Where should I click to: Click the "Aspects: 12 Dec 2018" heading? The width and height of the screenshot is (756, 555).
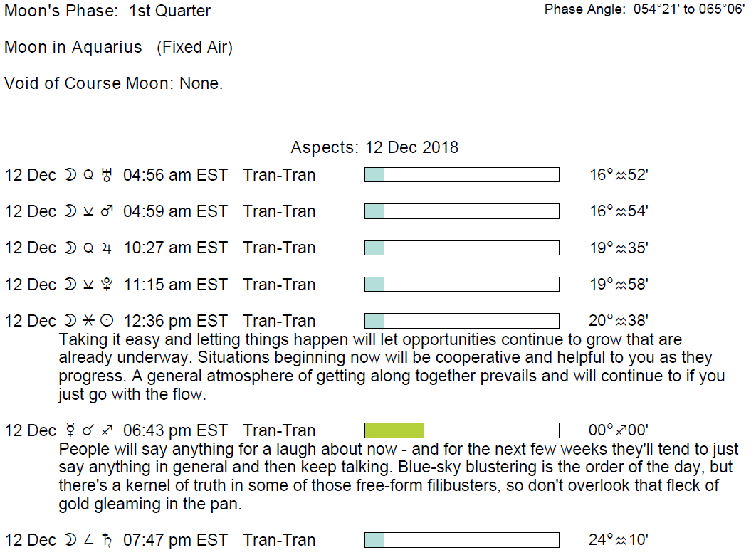click(374, 147)
